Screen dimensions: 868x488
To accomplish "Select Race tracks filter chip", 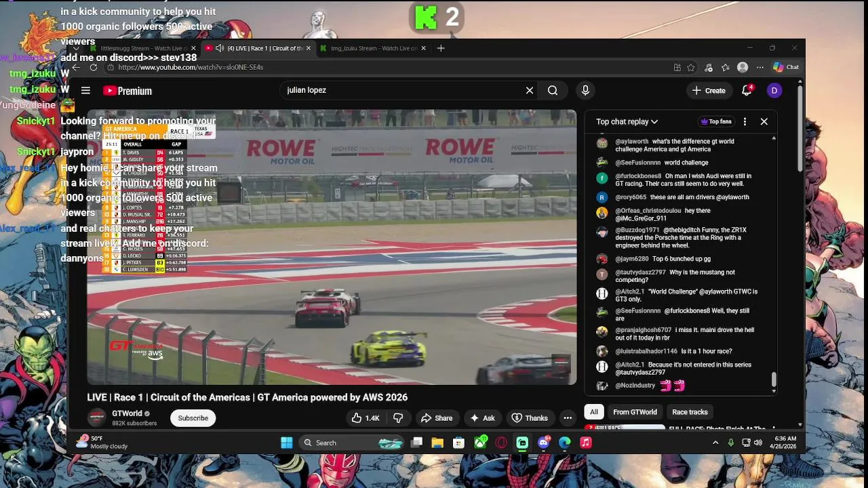I will pyautogui.click(x=690, y=412).
